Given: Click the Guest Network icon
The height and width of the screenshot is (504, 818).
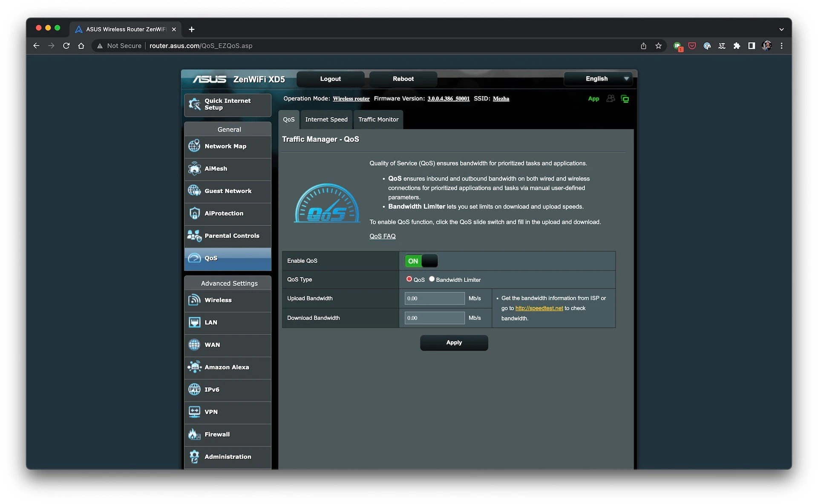Looking at the screenshot, I should [194, 190].
